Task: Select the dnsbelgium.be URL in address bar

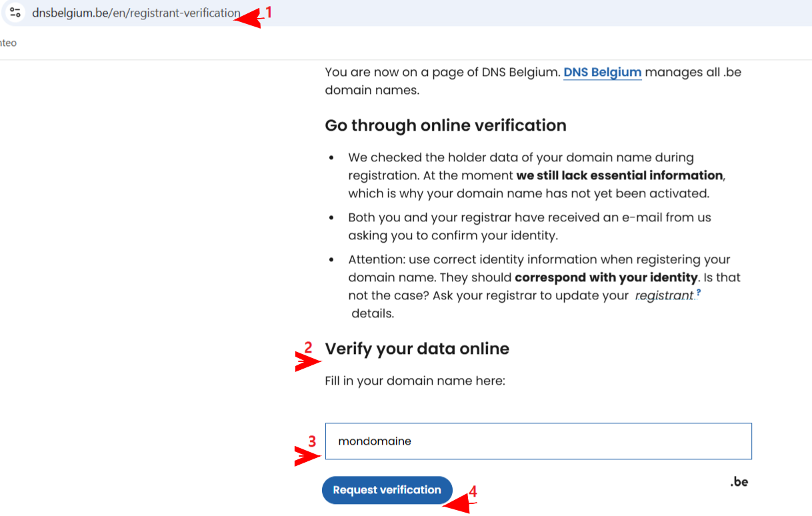Action: [136, 13]
